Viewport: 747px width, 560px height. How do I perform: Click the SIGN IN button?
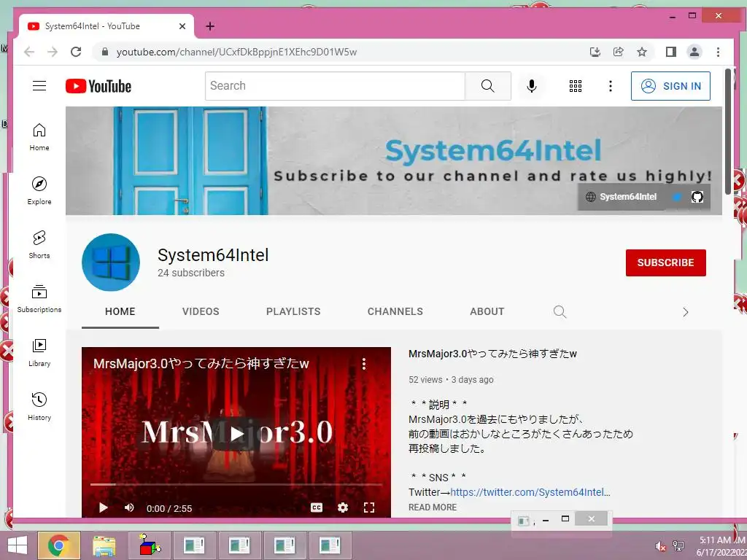tap(670, 86)
